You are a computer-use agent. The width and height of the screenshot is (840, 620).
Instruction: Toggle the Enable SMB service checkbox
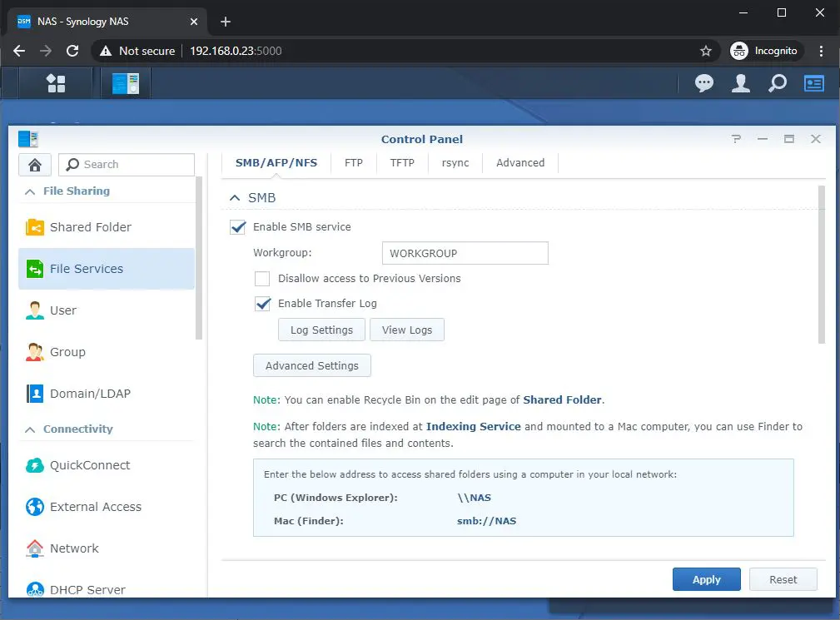pos(238,227)
